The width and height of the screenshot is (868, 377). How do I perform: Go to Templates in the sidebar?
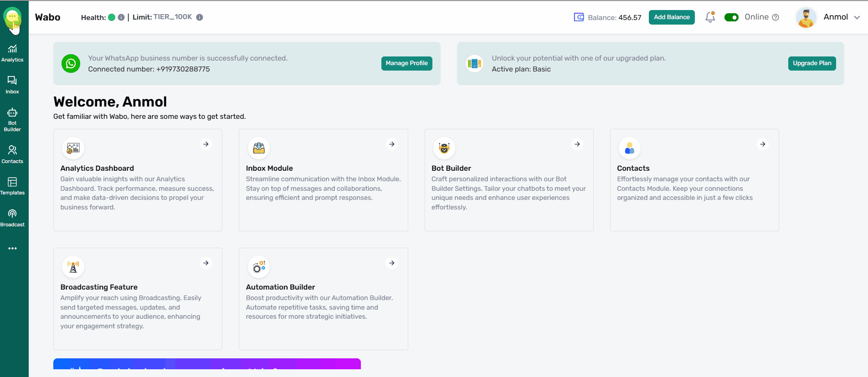click(12, 186)
